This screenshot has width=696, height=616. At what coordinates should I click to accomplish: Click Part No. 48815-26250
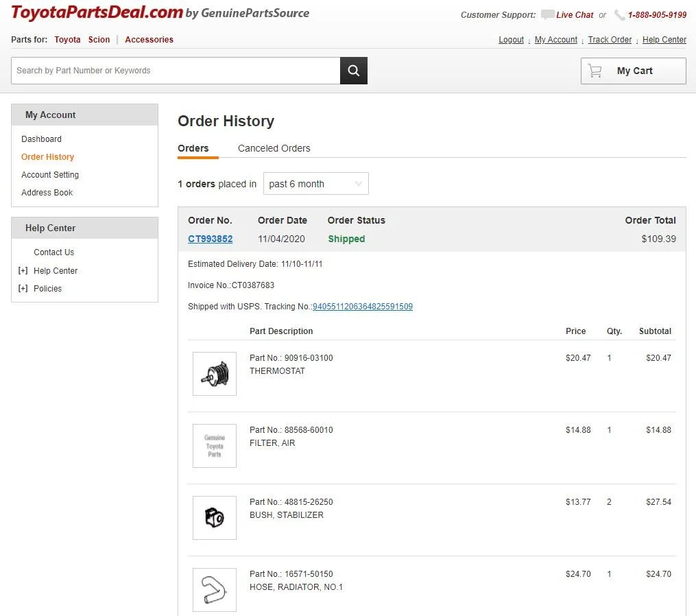pos(291,502)
